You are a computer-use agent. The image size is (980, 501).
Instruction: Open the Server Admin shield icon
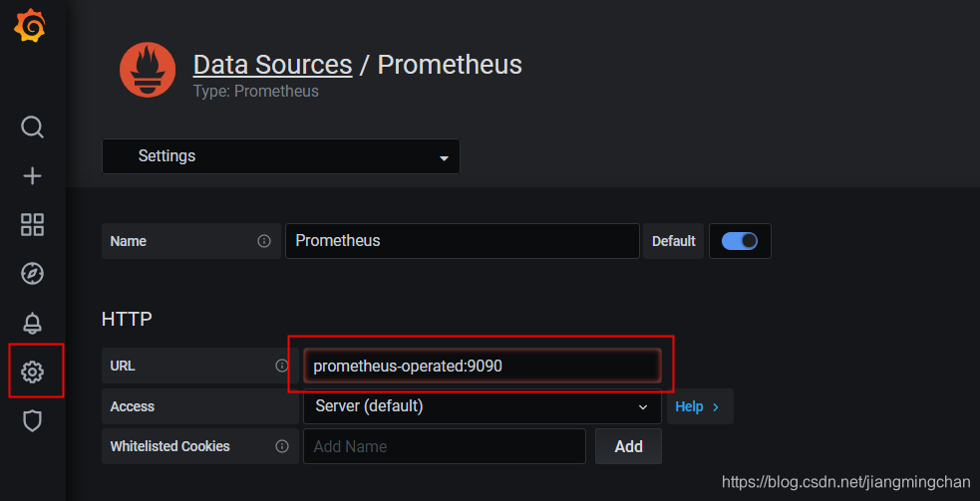point(33,421)
